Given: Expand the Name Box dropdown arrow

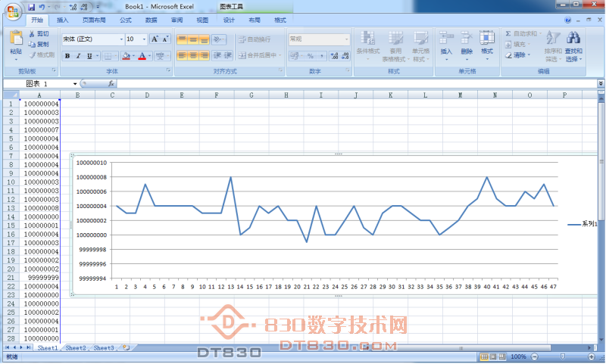Looking at the screenshot, I should [x=75, y=83].
